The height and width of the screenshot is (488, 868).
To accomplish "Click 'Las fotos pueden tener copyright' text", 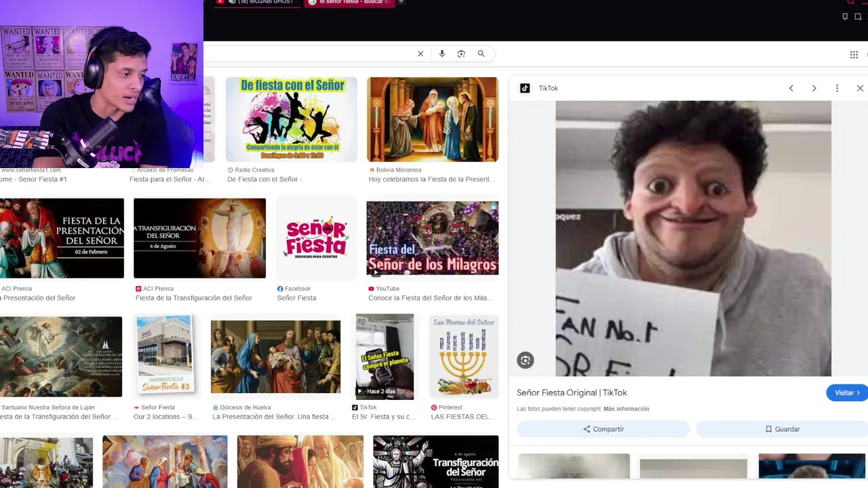I will (x=559, y=409).
